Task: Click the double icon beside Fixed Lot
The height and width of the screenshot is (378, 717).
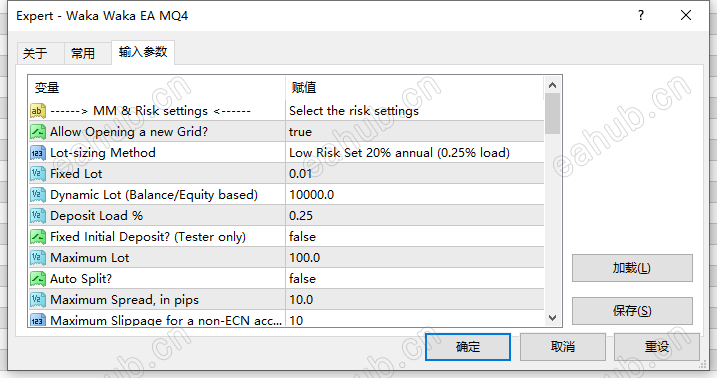Action: coord(37,174)
